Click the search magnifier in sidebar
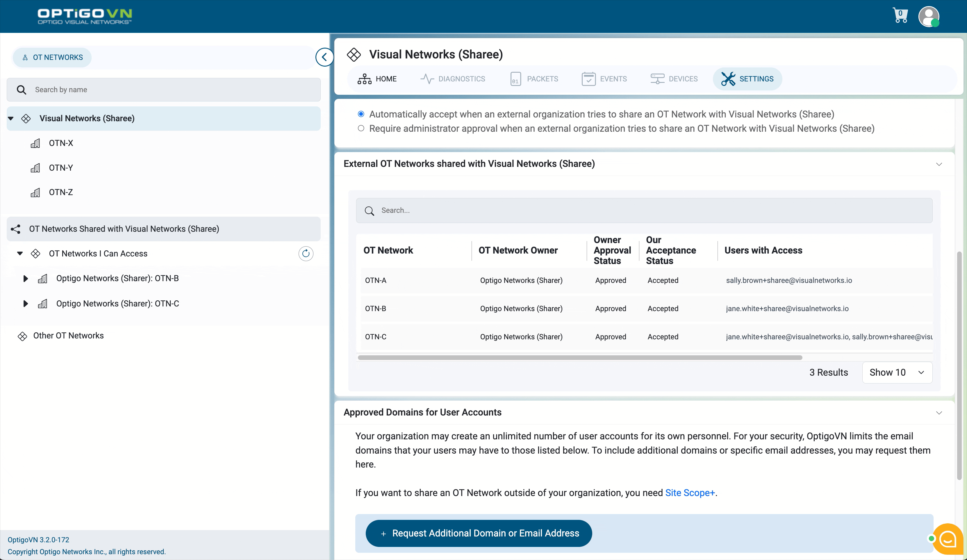 coord(22,90)
